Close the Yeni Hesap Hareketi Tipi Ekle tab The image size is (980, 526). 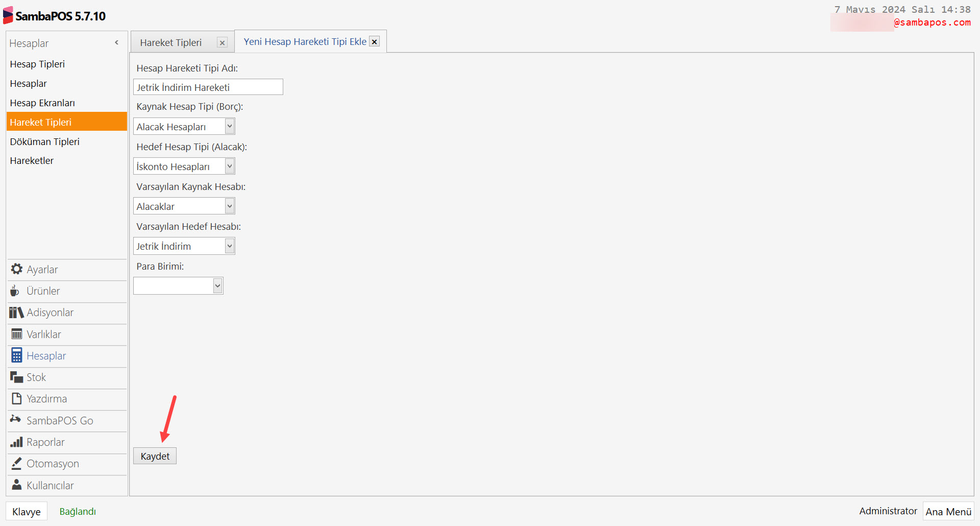pyautogui.click(x=375, y=42)
